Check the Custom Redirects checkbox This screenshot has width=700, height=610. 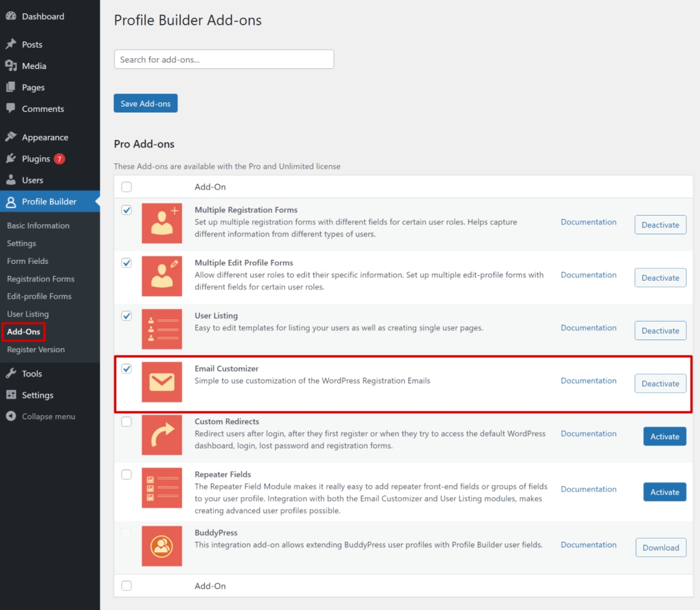(x=127, y=421)
